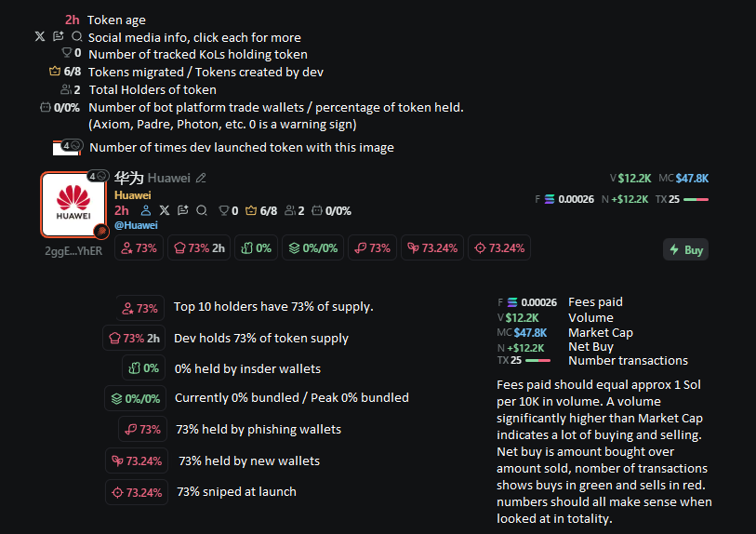Click the dev holding 73% 2h badge under the token row
Screen dimensions: 756x534
[x=199, y=248]
